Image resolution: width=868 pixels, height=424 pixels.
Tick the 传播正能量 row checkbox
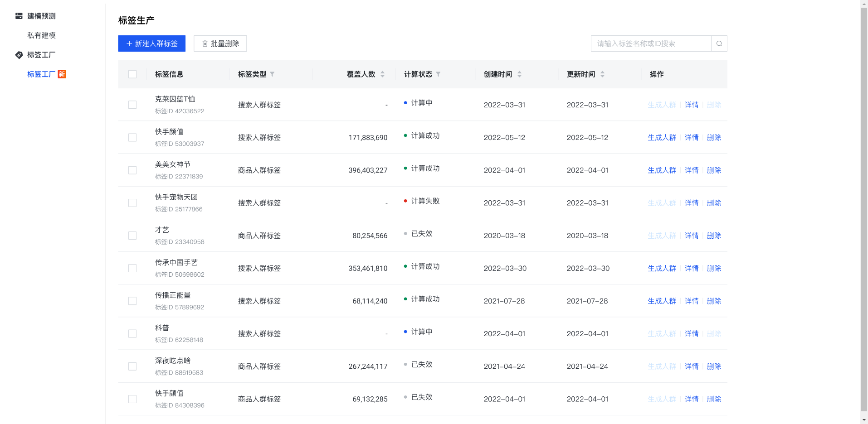(x=132, y=301)
